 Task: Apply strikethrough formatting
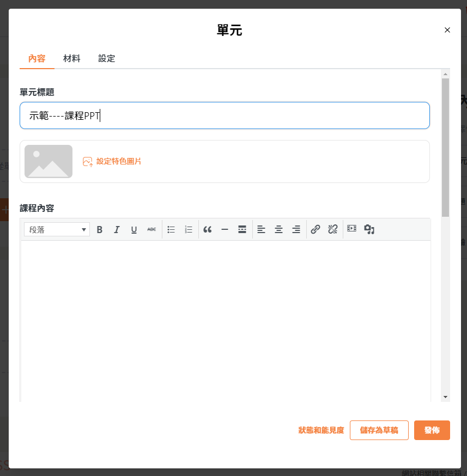point(151,230)
